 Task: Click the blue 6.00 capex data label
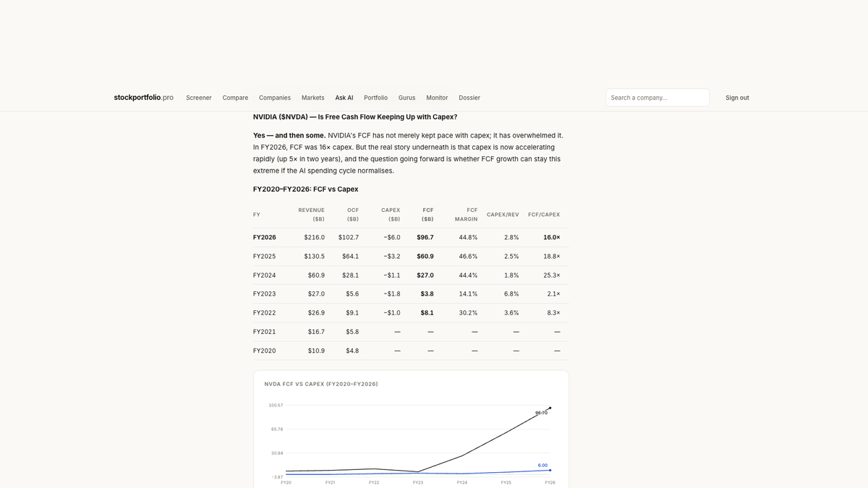click(542, 466)
